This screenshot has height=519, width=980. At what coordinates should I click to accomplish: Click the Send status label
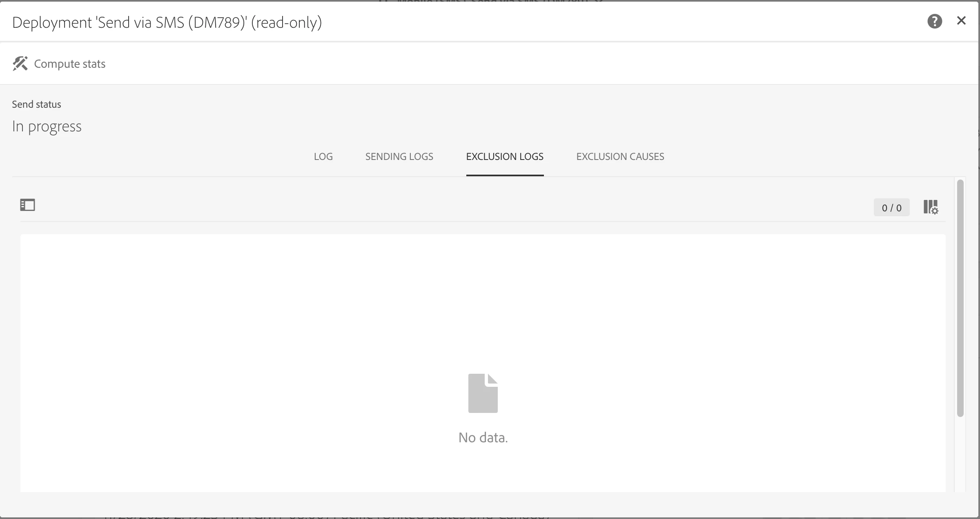[36, 104]
